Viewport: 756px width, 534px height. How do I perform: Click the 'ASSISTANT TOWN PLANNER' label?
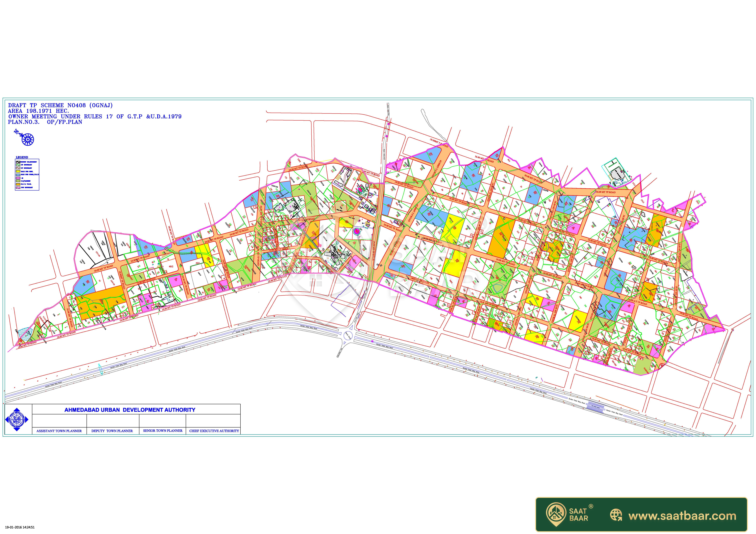pos(59,431)
